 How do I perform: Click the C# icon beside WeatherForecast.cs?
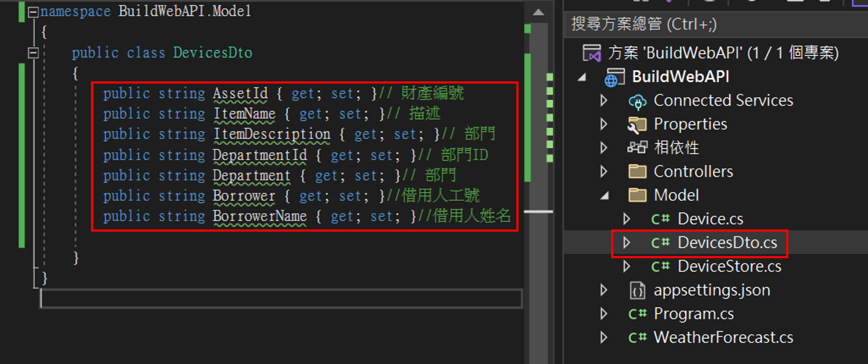(x=638, y=338)
